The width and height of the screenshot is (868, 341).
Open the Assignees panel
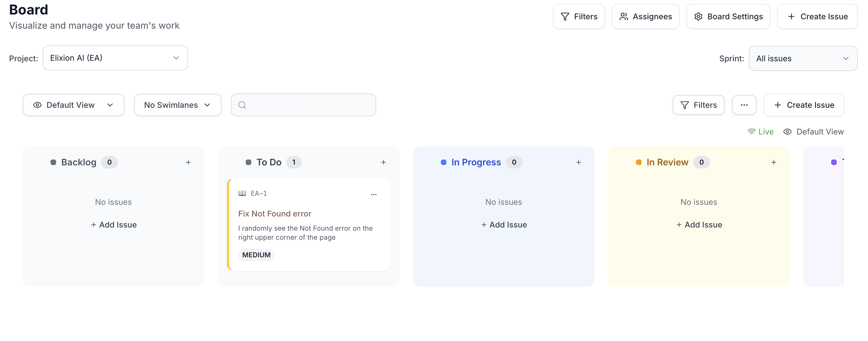click(645, 16)
